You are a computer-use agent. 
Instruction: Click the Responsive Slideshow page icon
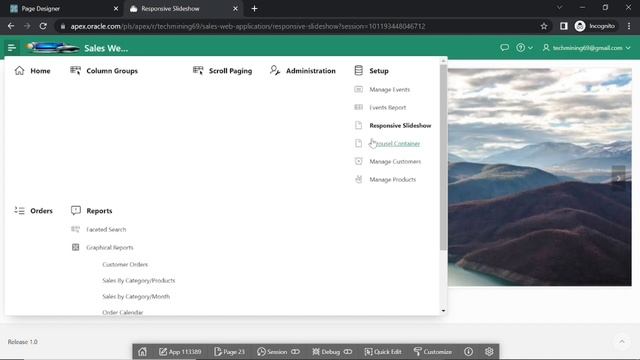click(358, 125)
